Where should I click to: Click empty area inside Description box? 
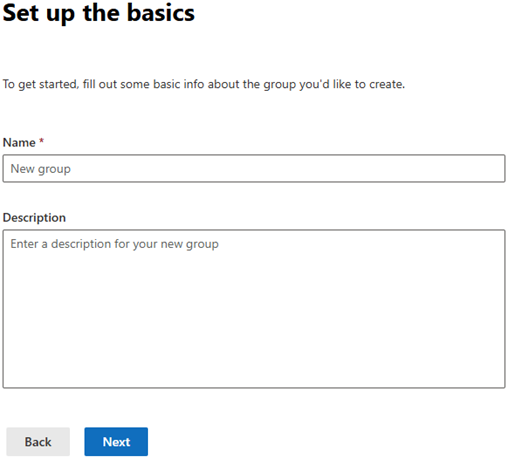[254, 317]
